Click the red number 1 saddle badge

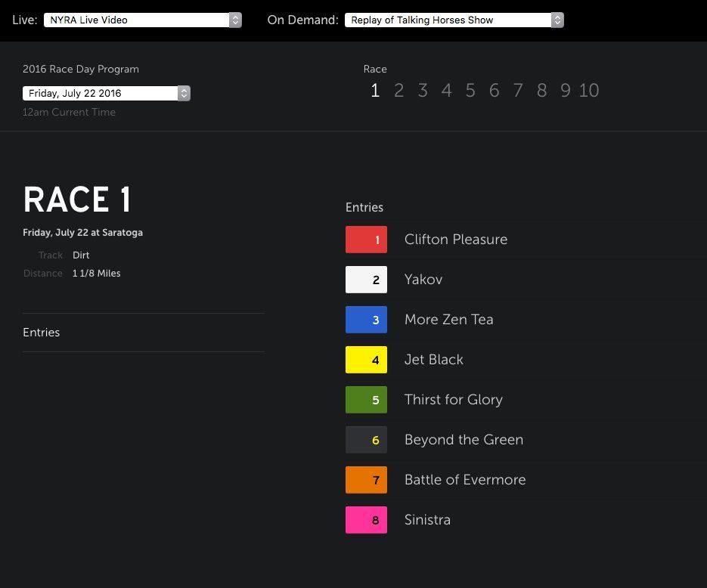pyautogui.click(x=366, y=240)
